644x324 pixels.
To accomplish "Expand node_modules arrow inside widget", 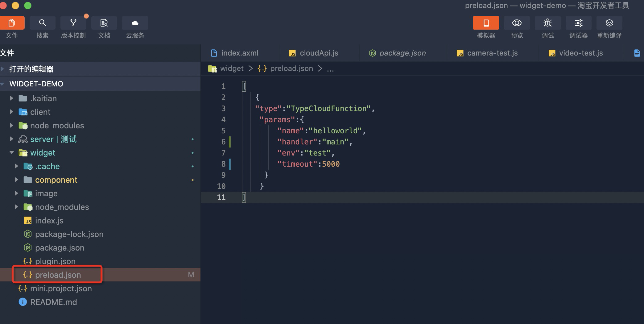I will tap(16, 207).
